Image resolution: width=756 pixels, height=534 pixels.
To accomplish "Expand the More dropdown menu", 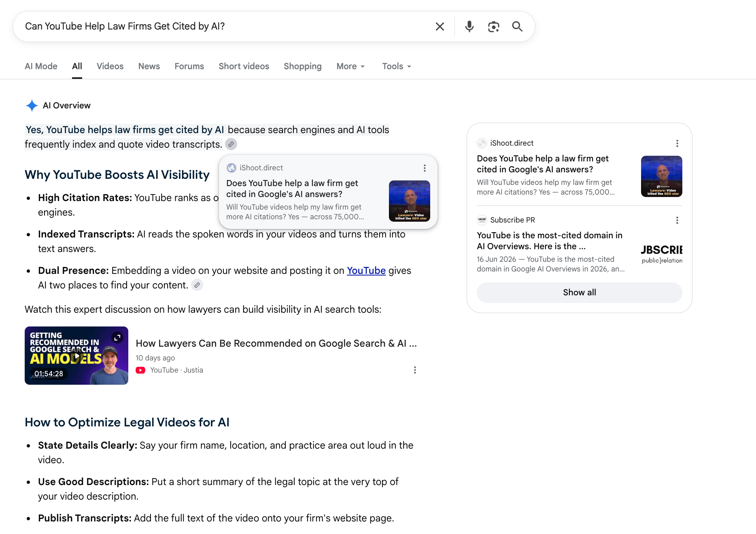I will [x=350, y=66].
